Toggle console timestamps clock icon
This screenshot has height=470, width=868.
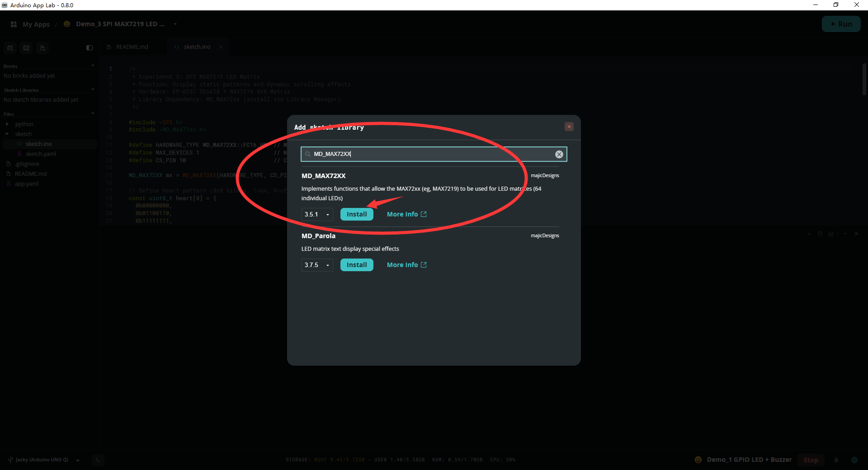coord(820,234)
